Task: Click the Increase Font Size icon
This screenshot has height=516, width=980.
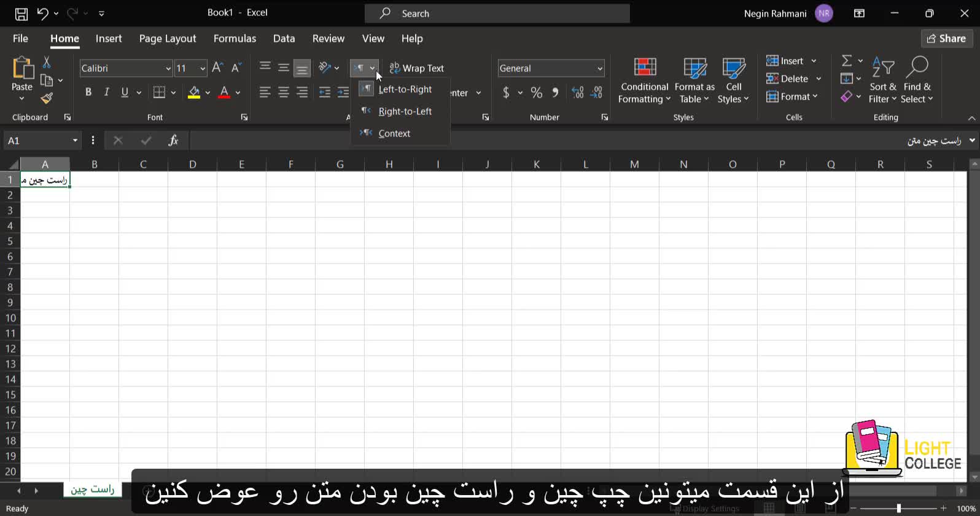Action: (x=217, y=68)
